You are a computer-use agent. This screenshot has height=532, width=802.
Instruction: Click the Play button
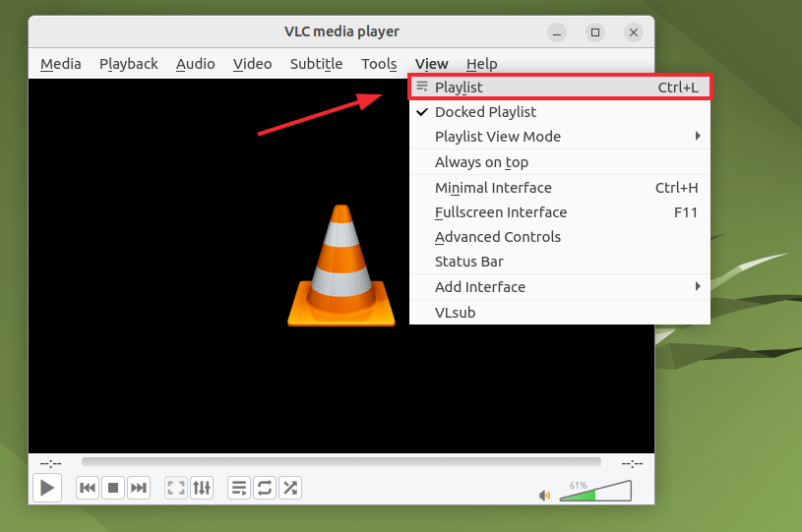[47, 488]
